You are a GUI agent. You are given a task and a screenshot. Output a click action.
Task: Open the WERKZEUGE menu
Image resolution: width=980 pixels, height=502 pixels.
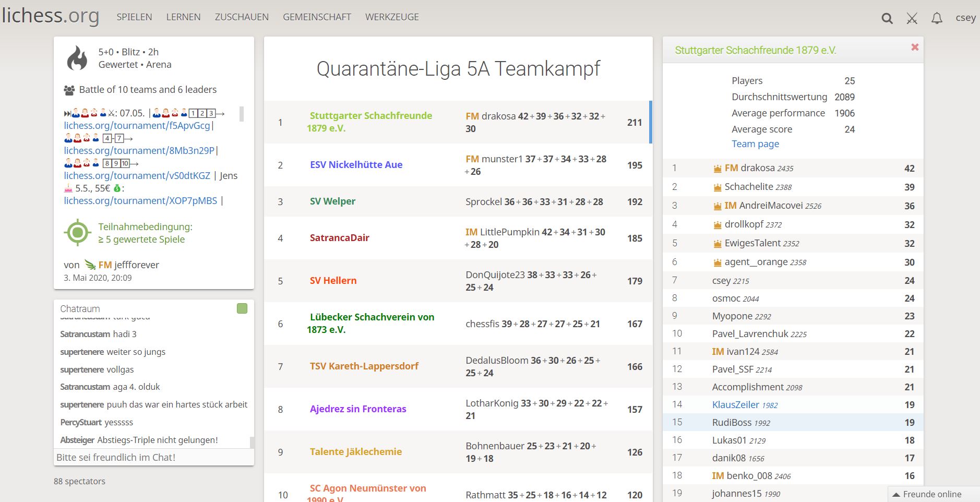[x=392, y=17]
